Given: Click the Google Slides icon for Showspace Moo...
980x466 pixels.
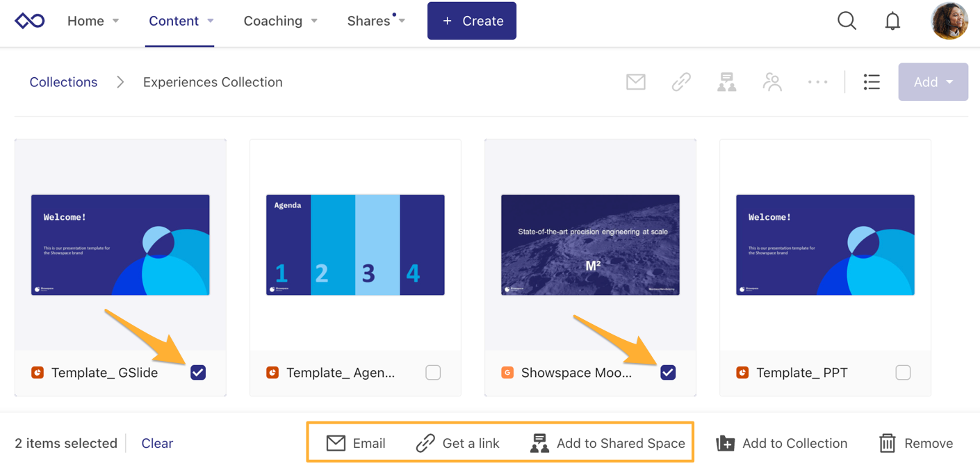Looking at the screenshot, I should [507, 373].
